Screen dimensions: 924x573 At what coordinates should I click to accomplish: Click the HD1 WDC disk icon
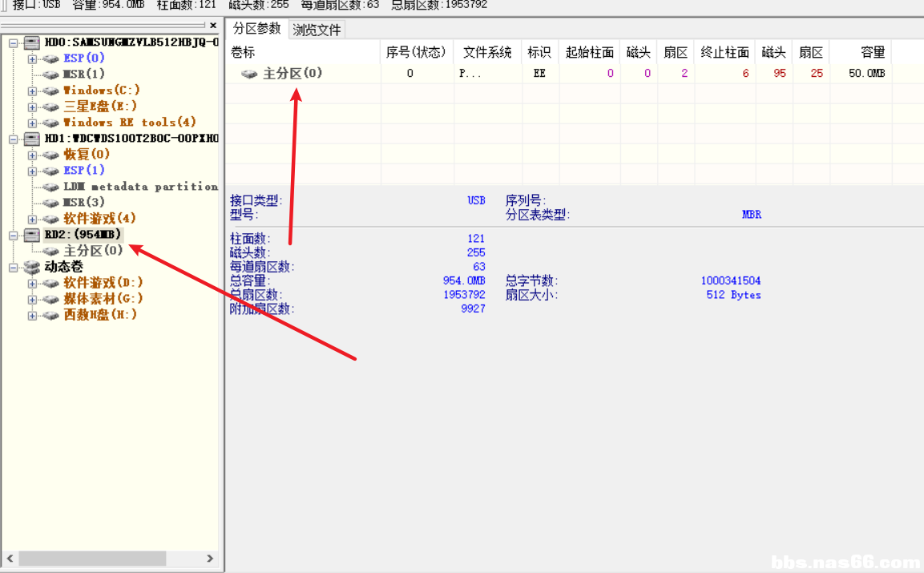[x=32, y=139]
